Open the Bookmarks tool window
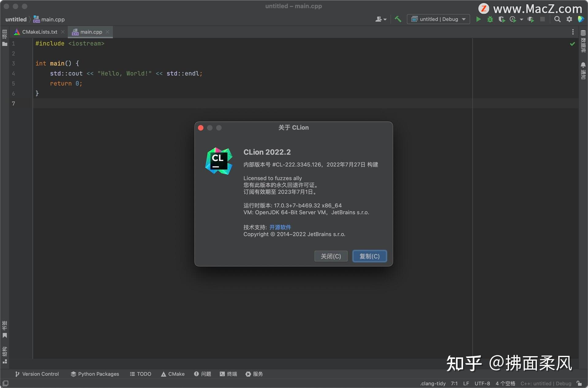Image resolution: width=588 pixels, height=388 pixels. [x=5, y=329]
